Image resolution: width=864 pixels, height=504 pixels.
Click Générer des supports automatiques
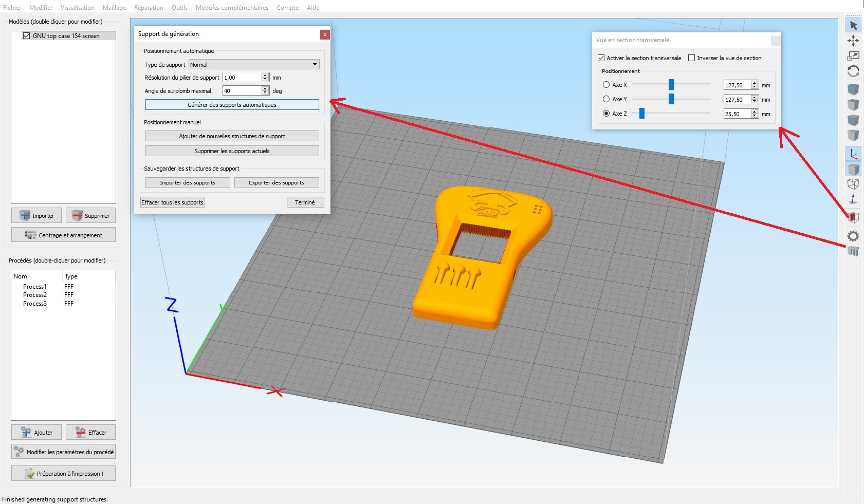pos(232,104)
